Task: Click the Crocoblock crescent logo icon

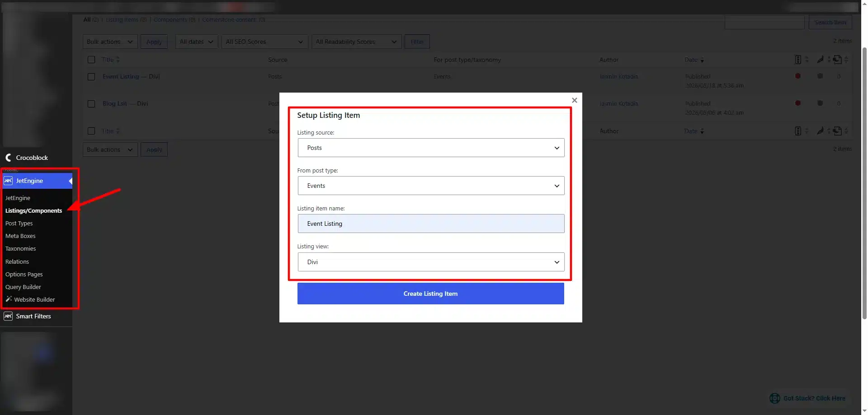Action: click(8, 158)
